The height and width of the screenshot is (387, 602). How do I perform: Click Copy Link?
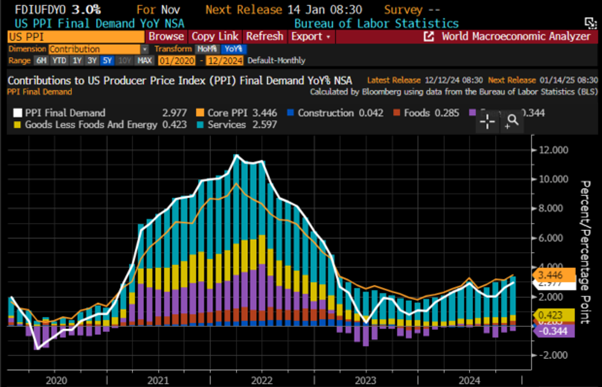coord(215,36)
